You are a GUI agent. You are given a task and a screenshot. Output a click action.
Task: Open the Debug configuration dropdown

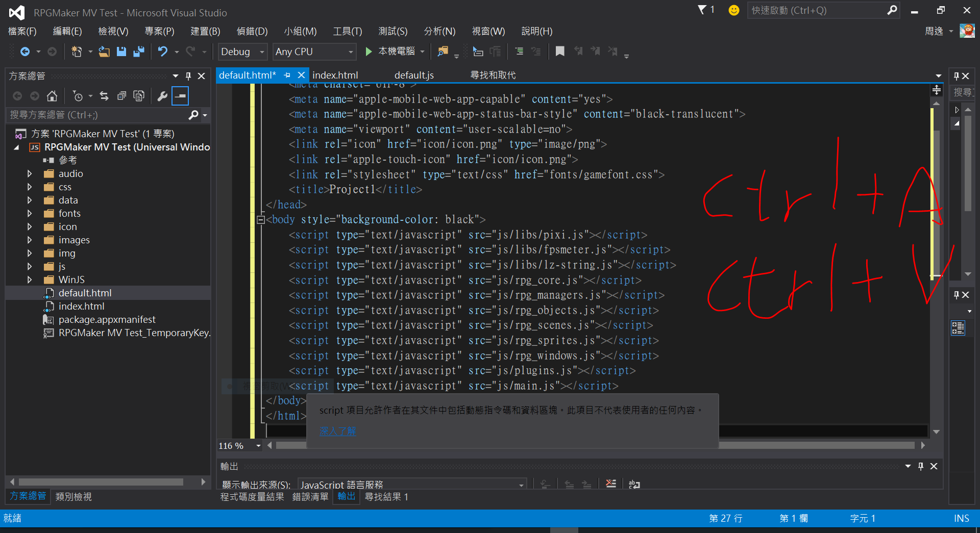[242, 52]
